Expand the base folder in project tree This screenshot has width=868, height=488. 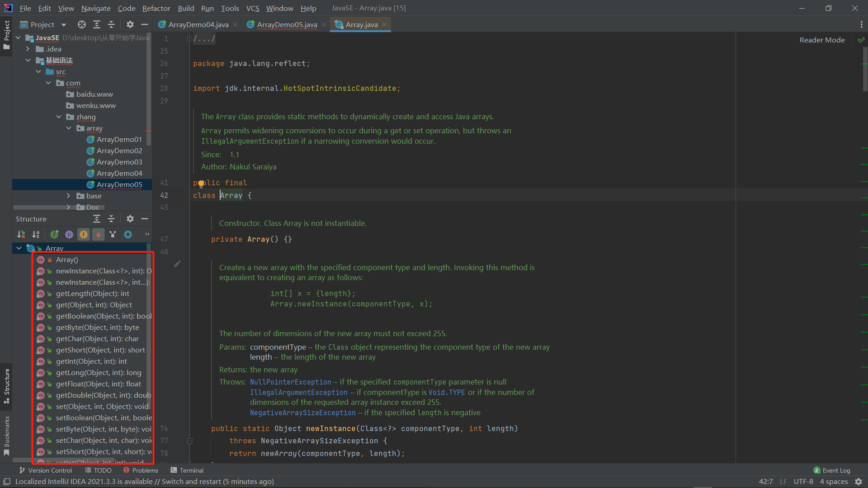pyautogui.click(x=68, y=196)
